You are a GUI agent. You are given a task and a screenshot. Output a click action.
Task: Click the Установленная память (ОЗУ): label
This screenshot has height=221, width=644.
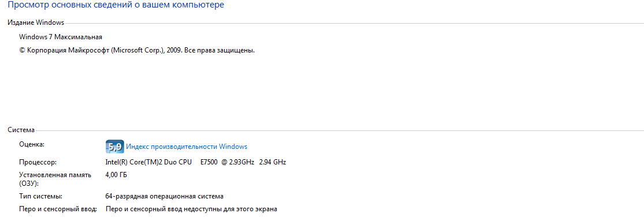click(55, 179)
